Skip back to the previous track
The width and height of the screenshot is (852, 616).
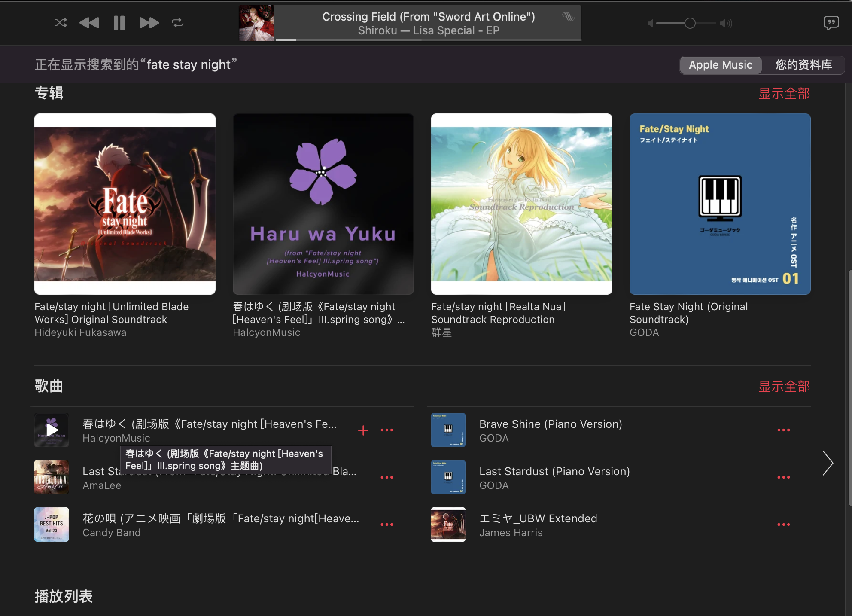coord(89,23)
